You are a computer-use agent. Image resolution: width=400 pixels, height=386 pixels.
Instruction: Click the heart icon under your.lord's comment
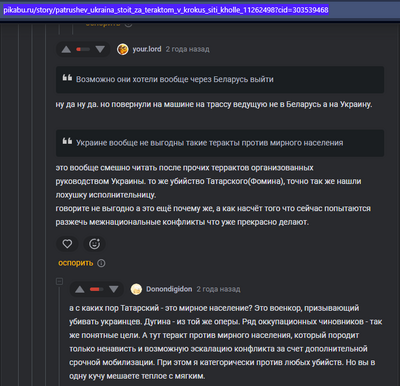(67, 244)
